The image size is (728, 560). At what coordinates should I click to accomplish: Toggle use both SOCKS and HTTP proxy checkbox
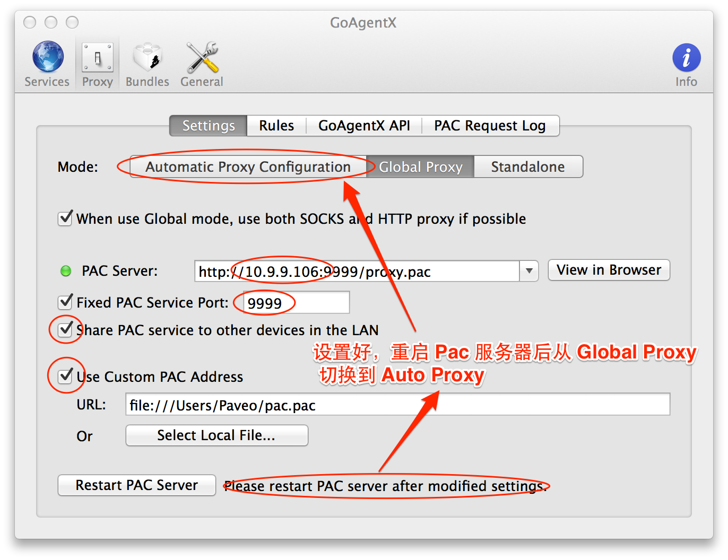[x=65, y=217]
